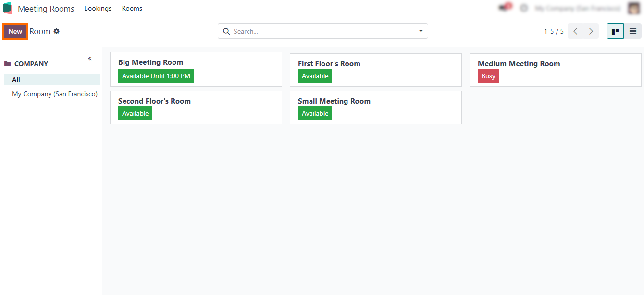Expand the search filter options dropdown
The height and width of the screenshot is (295, 644).
point(421,31)
